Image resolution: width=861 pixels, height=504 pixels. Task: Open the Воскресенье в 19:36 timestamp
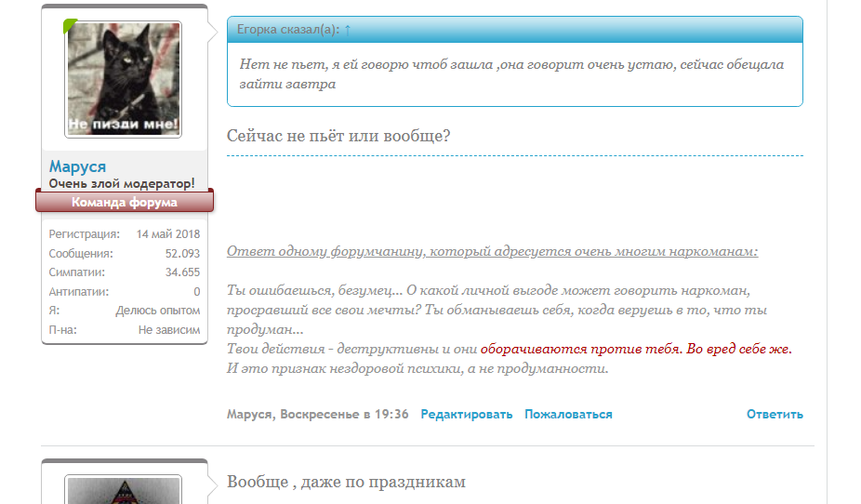pyautogui.click(x=344, y=415)
